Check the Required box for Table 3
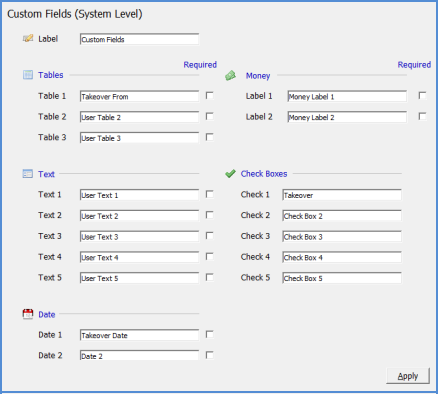 (210, 137)
